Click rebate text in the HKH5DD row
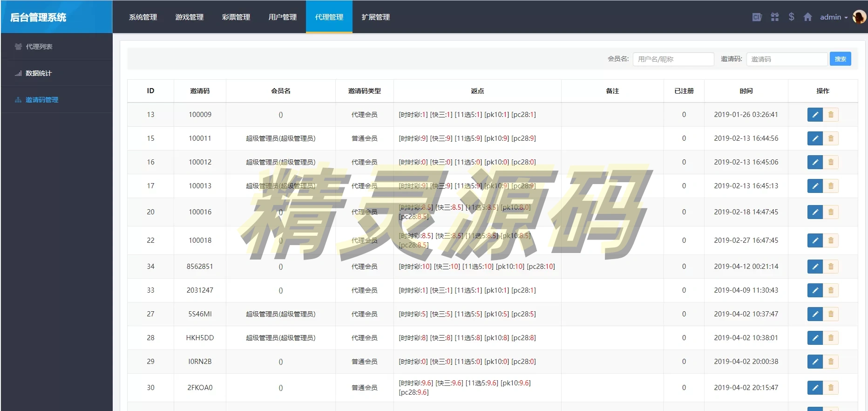 coord(467,338)
